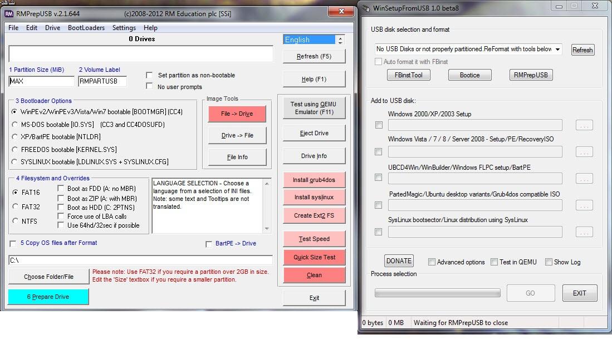Open the Bootice button
This screenshot has width=612, height=364.
tap(470, 75)
